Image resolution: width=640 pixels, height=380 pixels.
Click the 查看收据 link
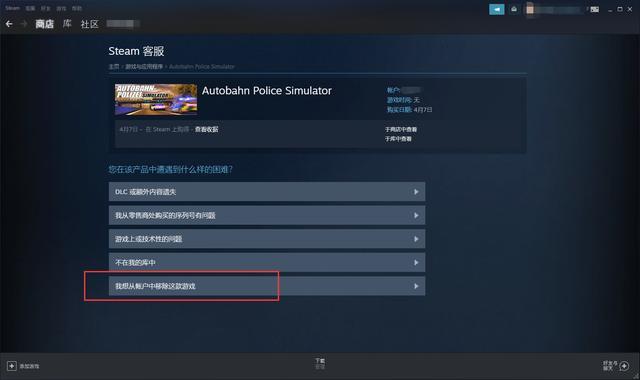click(x=206, y=129)
